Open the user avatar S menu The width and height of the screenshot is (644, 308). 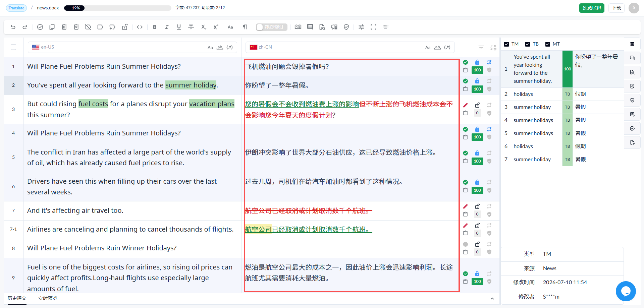pyautogui.click(x=634, y=8)
